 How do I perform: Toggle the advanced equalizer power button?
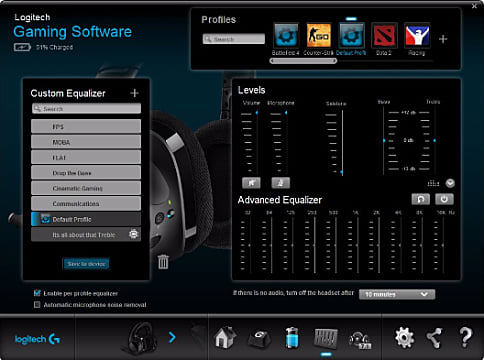(444, 199)
